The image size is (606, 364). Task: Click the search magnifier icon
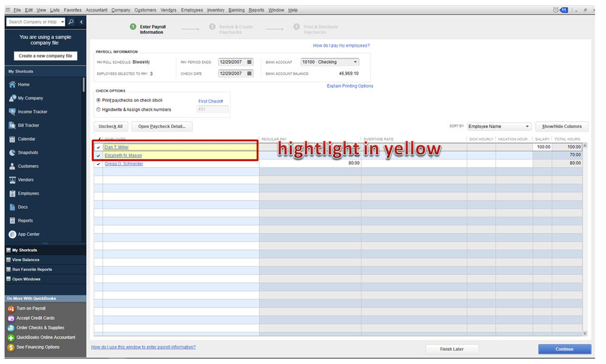click(71, 22)
